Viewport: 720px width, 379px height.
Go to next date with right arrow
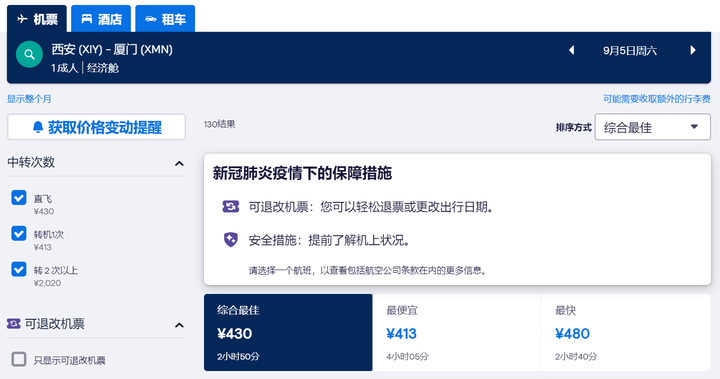[x=693, y=50]
